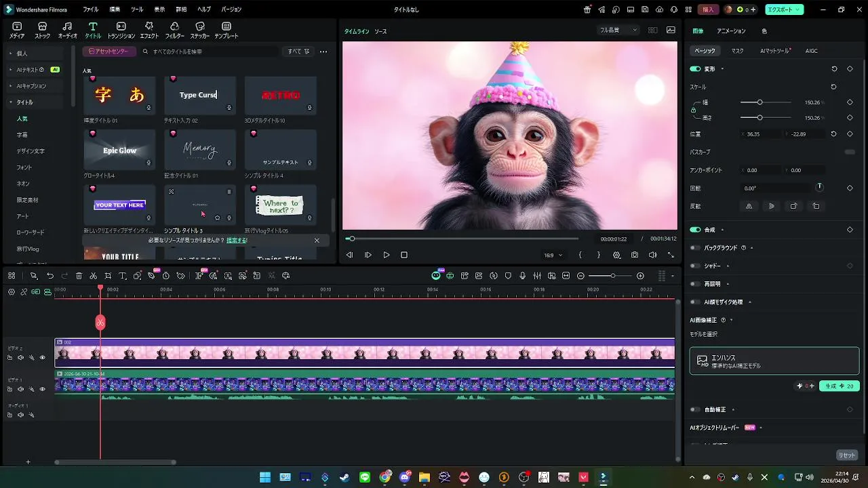Select the crop tool in timeline toolbar
This screenshot has height=488, width=868.
tap(107, 276)
